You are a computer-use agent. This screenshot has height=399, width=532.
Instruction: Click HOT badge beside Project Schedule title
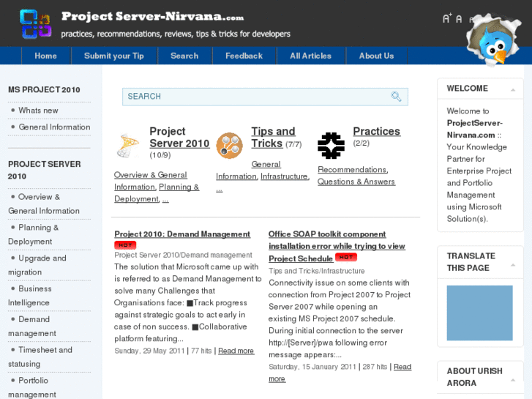pos(346,257)
